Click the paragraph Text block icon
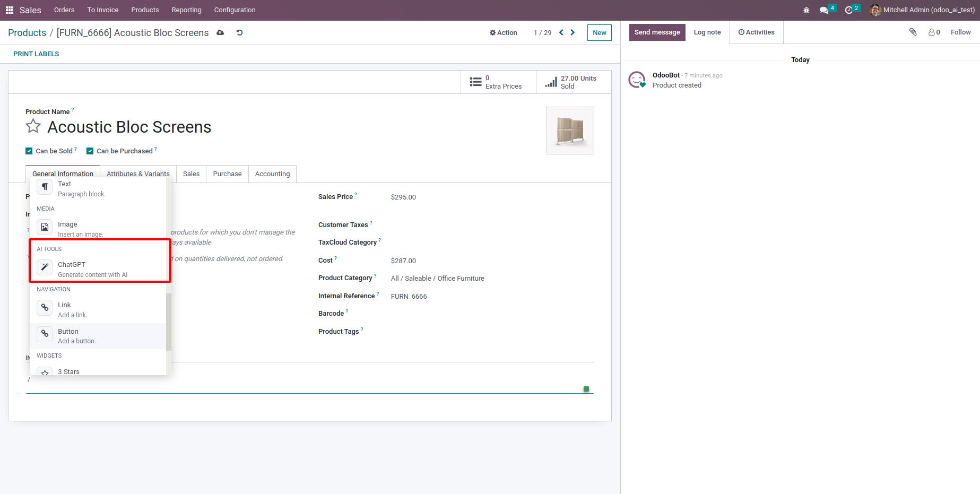 (45, 187)
